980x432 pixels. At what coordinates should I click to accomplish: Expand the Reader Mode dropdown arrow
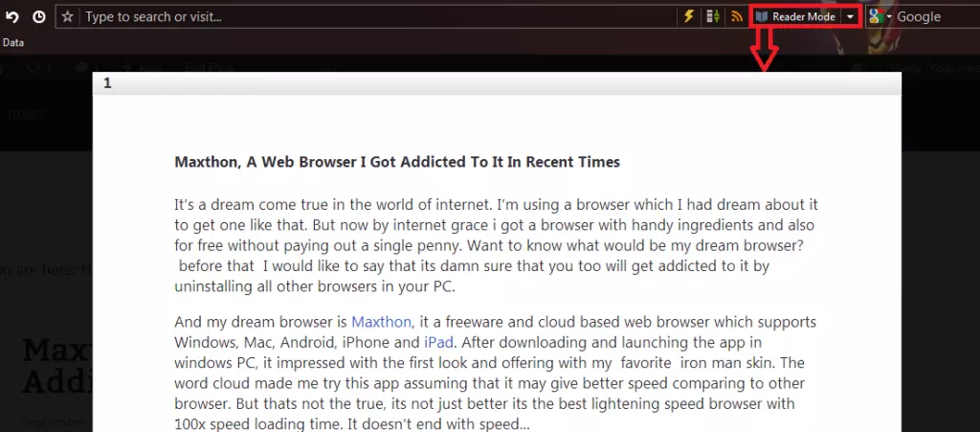click(x=850, y=17)
